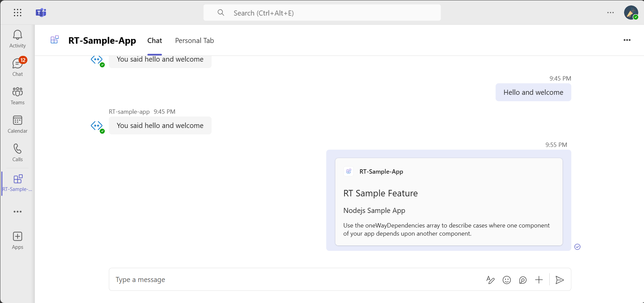Image resolution: width=644 pixels, height=303 pixels.
Task: Expand more sidebar apps ellipsis
Action: pos(18,212)
